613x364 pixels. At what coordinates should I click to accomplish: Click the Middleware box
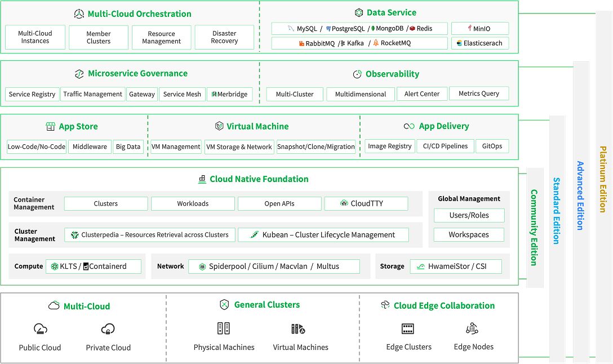point(90,147)
